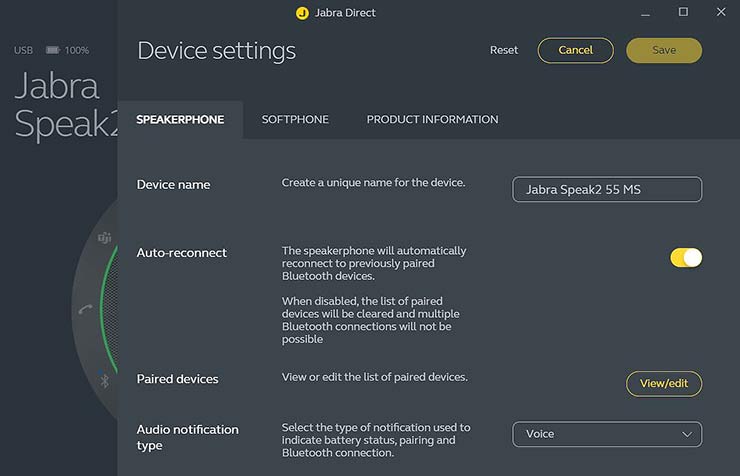Image resolution: width=740 pixels, height=476 pixels.
Task: Click the chevron arrow beside Voice
Action: tap(687, 434)
